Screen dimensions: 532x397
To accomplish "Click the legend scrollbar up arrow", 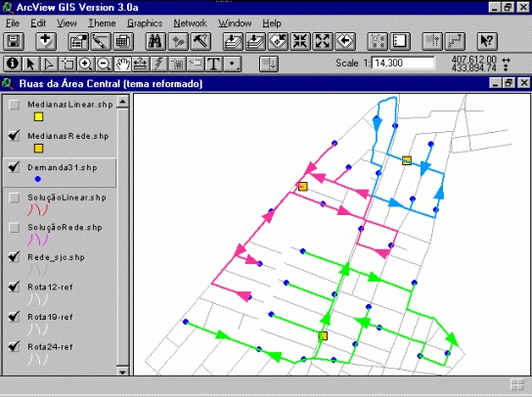I will (123, 101).
